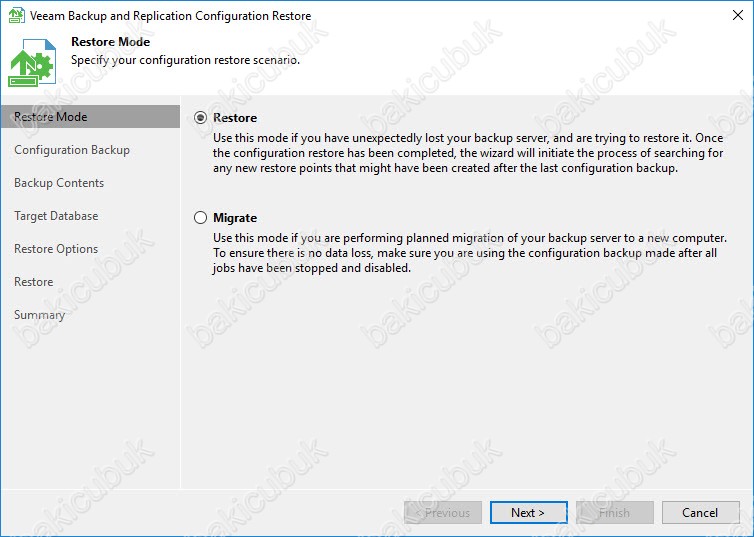The height and width of the screenshot is (537, 754).
Task: Go to the Configuration Backup step
Action: pos(72,150)
